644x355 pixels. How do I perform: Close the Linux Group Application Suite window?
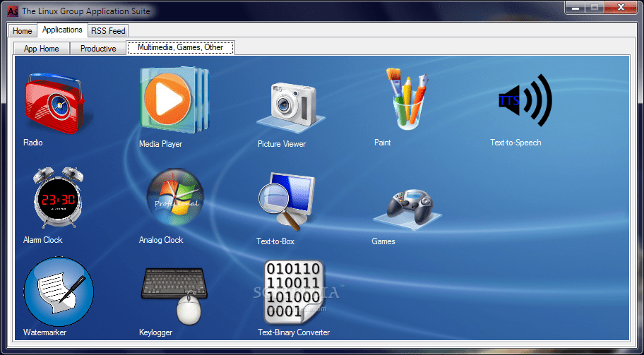(621, 8)
